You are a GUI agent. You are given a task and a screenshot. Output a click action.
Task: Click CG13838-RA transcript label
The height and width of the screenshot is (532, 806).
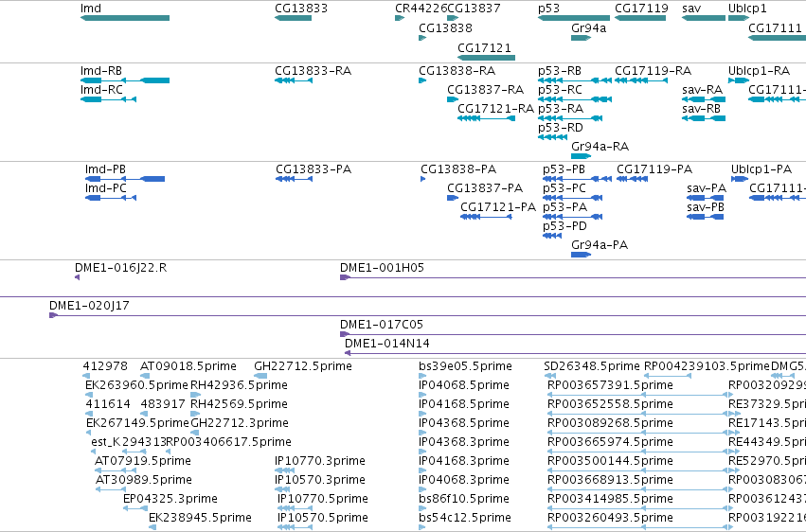coord(457,71)
